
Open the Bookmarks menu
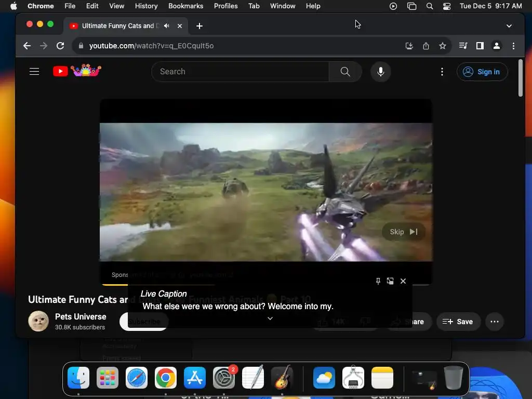185,6
